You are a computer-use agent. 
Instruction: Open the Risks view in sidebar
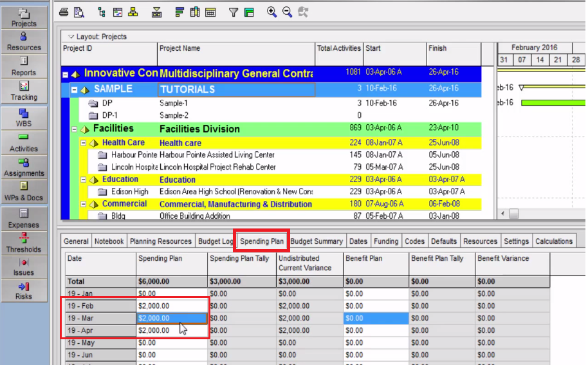[x=24, y=291]
